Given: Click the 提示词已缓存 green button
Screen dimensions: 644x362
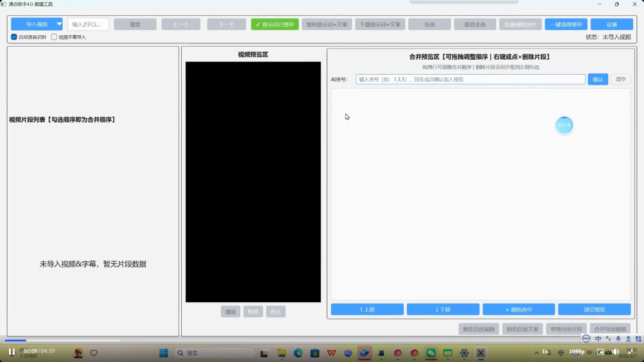Looking at the screenshot, I should [275, 25].
